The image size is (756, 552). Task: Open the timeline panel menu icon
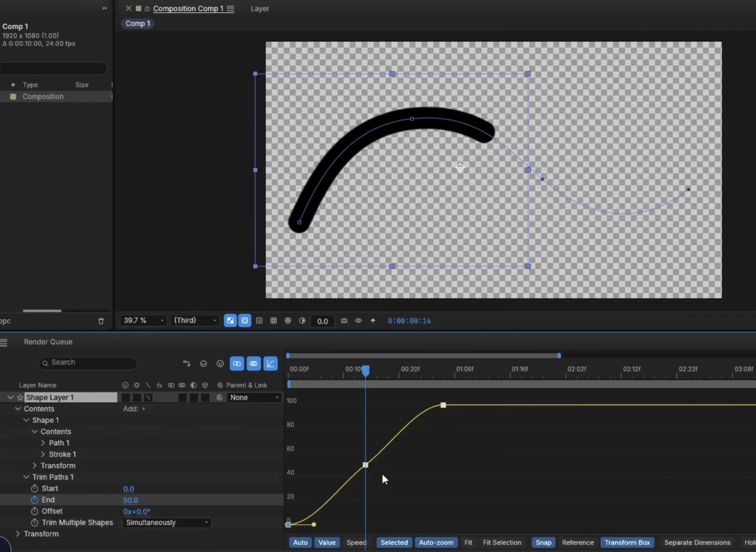(x=4, y=342)
